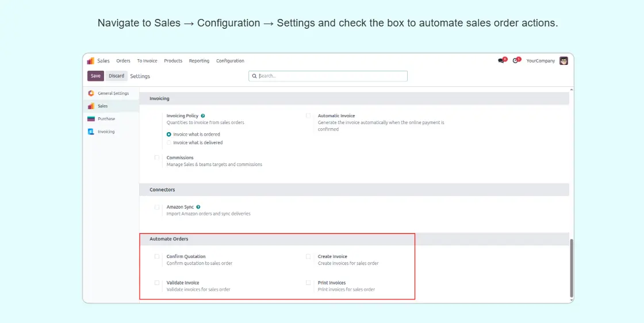The height and width of the screenshot is (323, 644).
Task: Check the Validate Invoice checkbox
Action: (x=157, y=283)
